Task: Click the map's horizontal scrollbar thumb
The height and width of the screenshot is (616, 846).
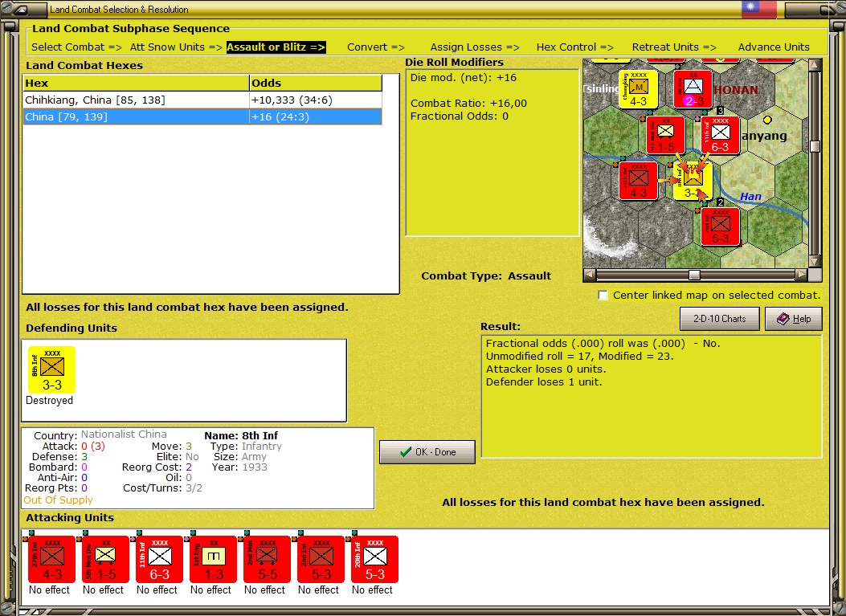Action: [x=694, y=275]
